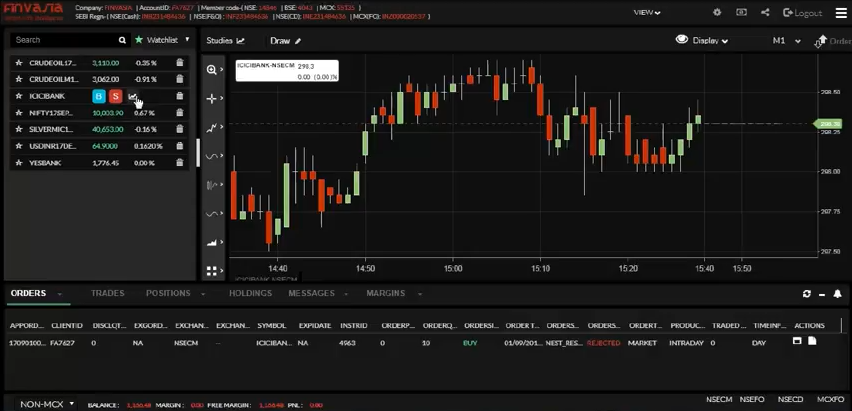852x411 pixels.
Task: Open the hamburger menu at top right
Action: tap(841, 13)
